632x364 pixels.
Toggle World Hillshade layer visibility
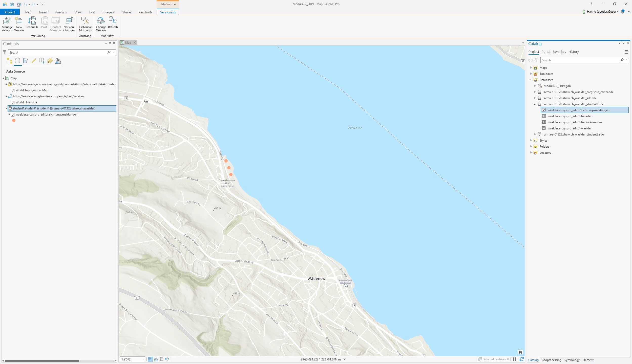point(13,102)
